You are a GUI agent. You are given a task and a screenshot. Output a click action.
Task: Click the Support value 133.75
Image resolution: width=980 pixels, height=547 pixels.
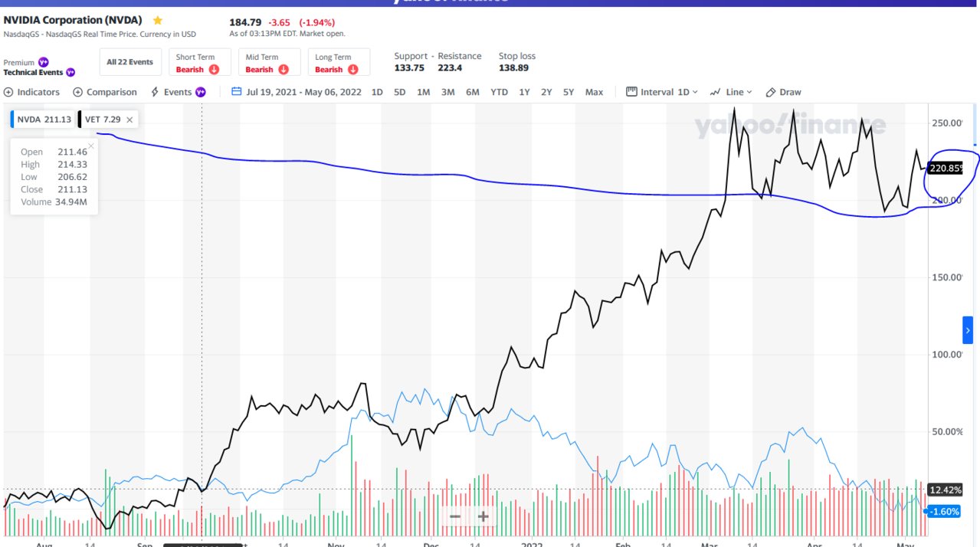(409, 67)
